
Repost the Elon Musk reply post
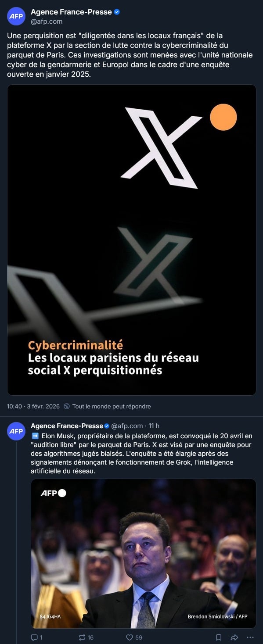(82, 637)
